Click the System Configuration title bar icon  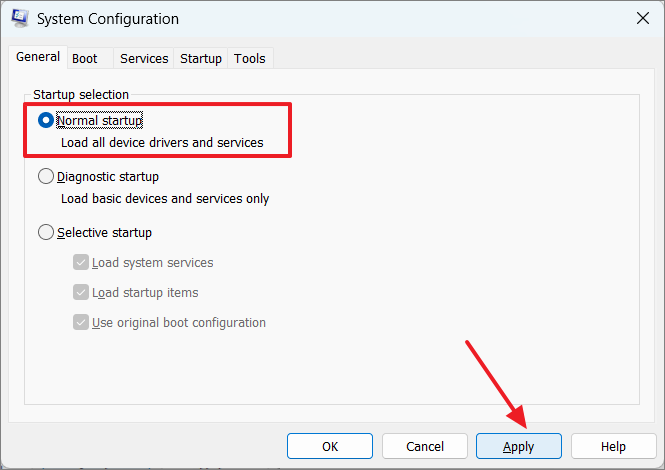(20, 18)
